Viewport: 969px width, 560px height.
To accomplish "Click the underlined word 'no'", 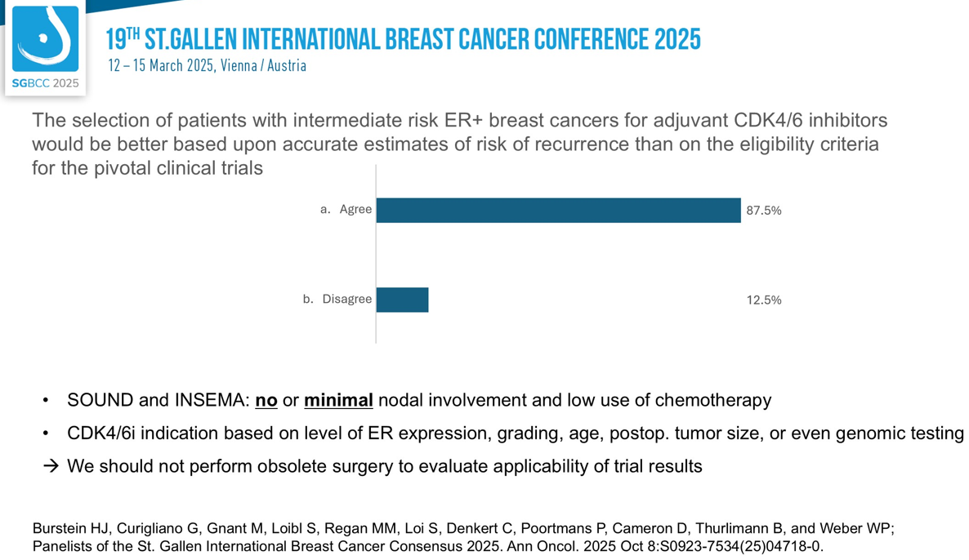I will pos(266,401).
